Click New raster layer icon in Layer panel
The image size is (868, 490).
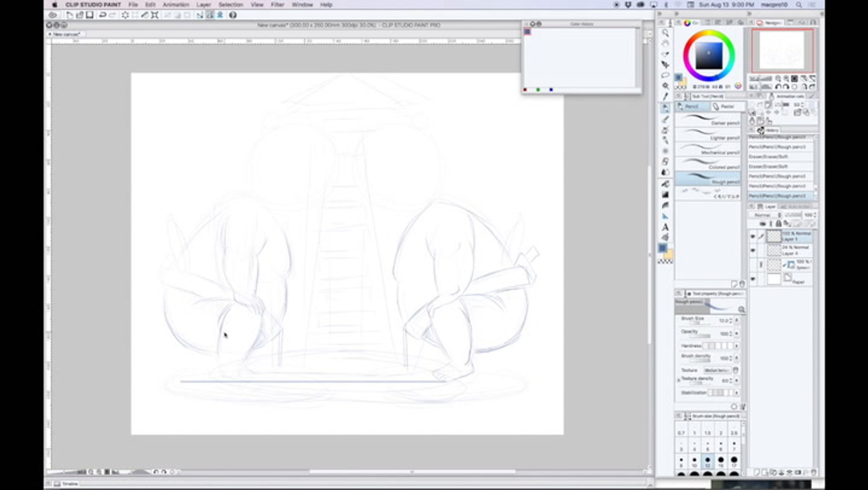click(757, 472)
